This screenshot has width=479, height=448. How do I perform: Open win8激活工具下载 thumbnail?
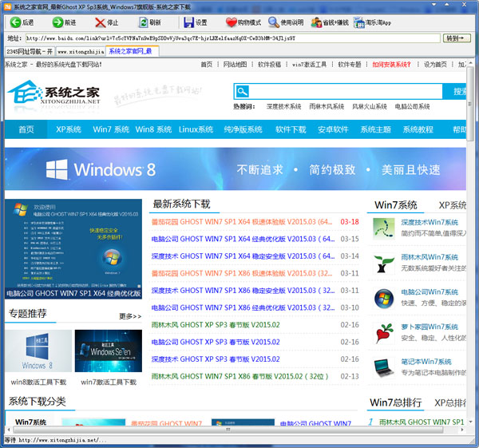tap(38, 351)
